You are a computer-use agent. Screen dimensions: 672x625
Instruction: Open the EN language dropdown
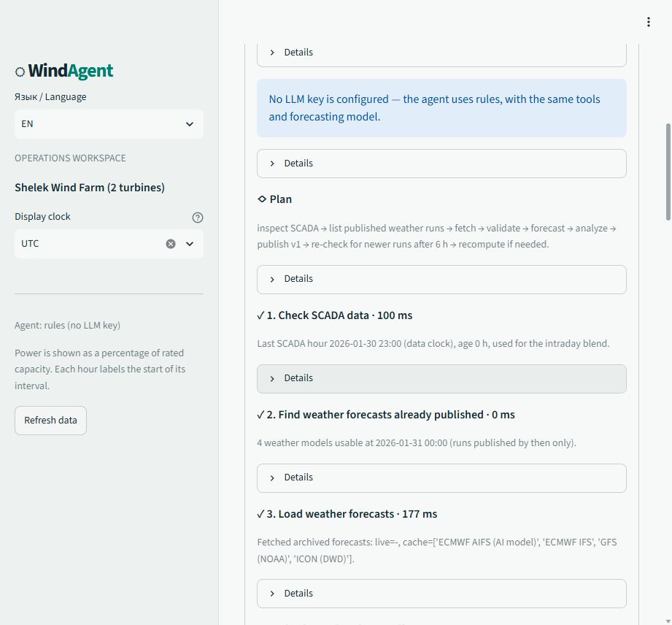pyautogui.click(x=109, y=124)
